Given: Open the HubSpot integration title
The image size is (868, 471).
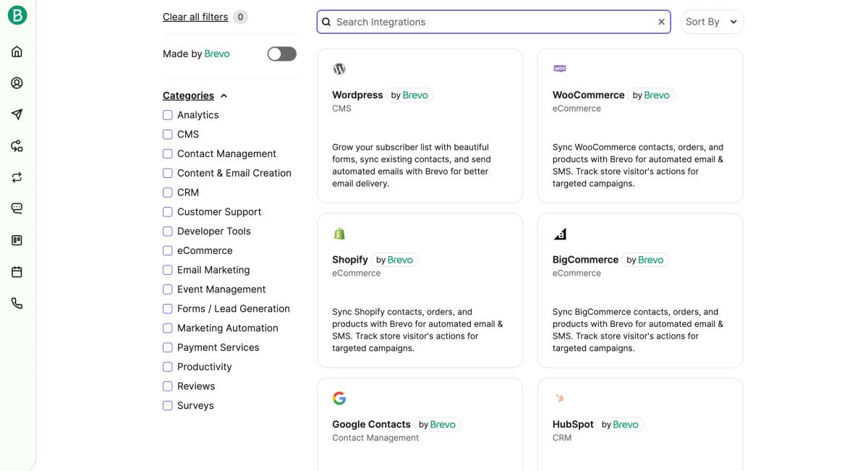Looking at the screenshot, I should 573,425.
